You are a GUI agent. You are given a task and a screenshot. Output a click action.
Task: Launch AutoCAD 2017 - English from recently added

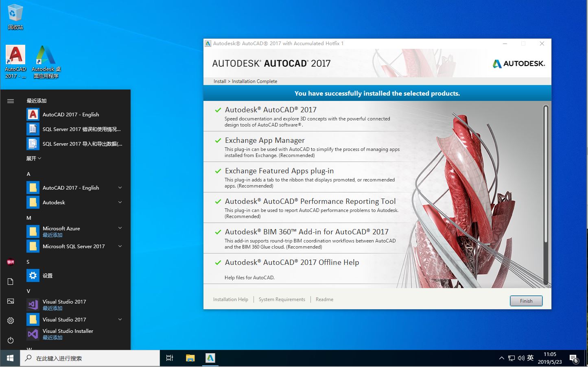pos(75,115)
